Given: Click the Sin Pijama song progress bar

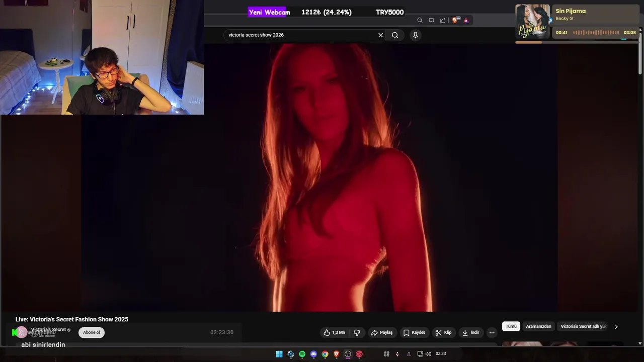Looking at the screenshot, I should tap(577, 42).
